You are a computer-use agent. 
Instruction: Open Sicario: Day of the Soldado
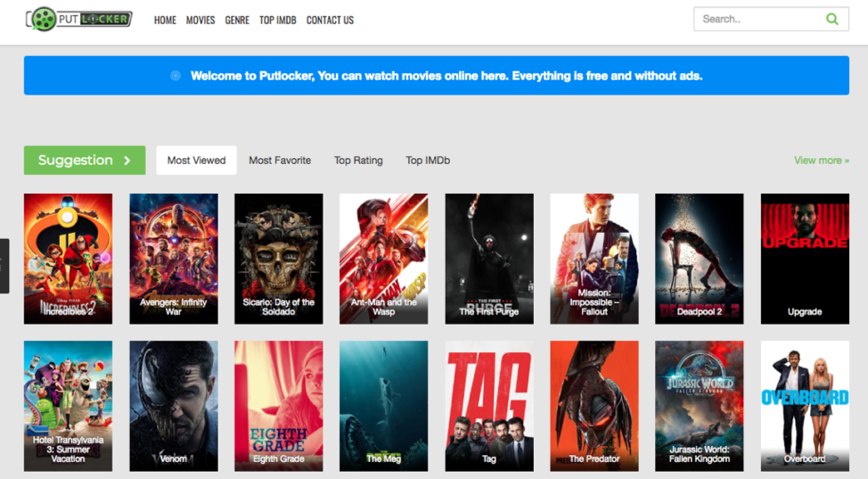pyautogui.click(x=278, y=259)
